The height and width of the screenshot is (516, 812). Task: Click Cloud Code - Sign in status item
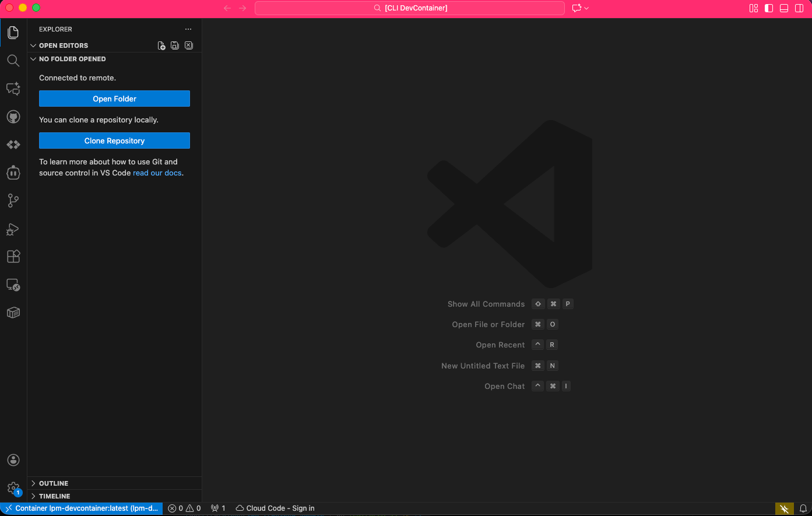point(275,508)
